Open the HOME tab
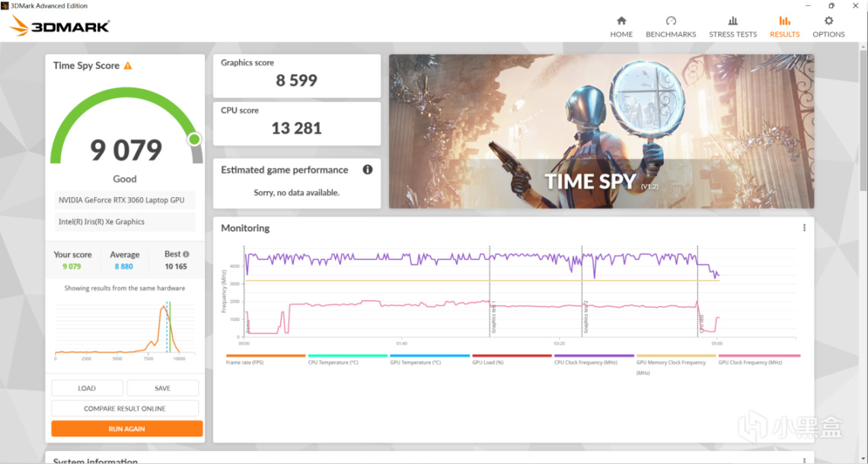 pos(621,27)
